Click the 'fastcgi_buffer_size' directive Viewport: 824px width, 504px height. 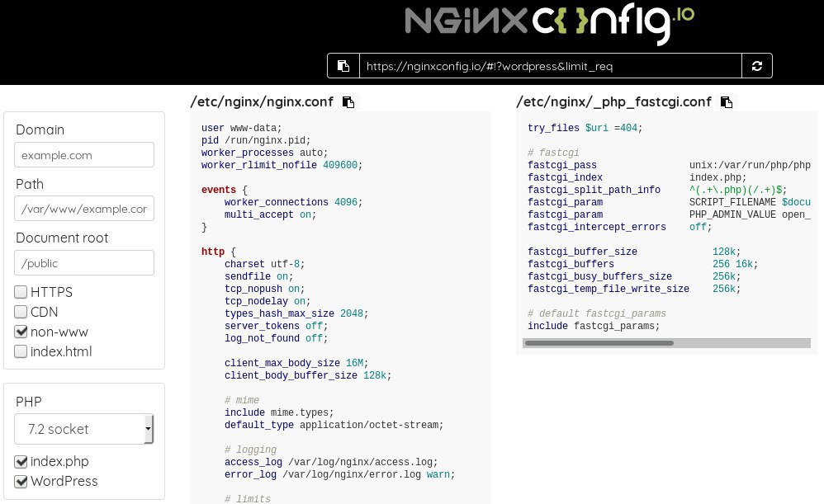[x=582, y=252]
